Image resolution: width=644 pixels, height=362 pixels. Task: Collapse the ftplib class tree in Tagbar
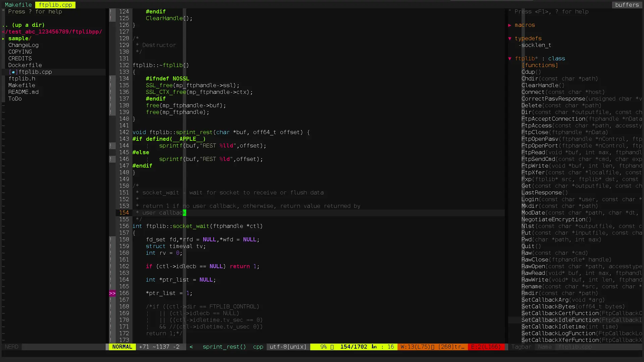click(x=510, y=59)
